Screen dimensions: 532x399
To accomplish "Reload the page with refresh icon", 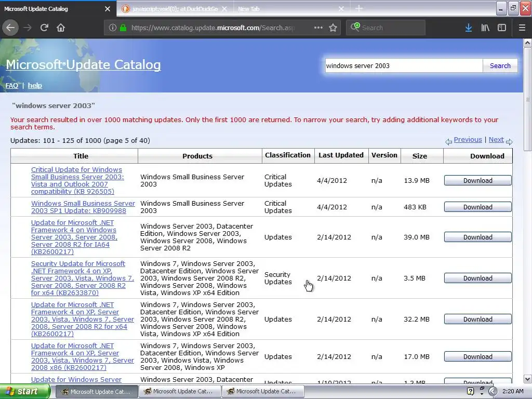I will [x=44, y=28].
